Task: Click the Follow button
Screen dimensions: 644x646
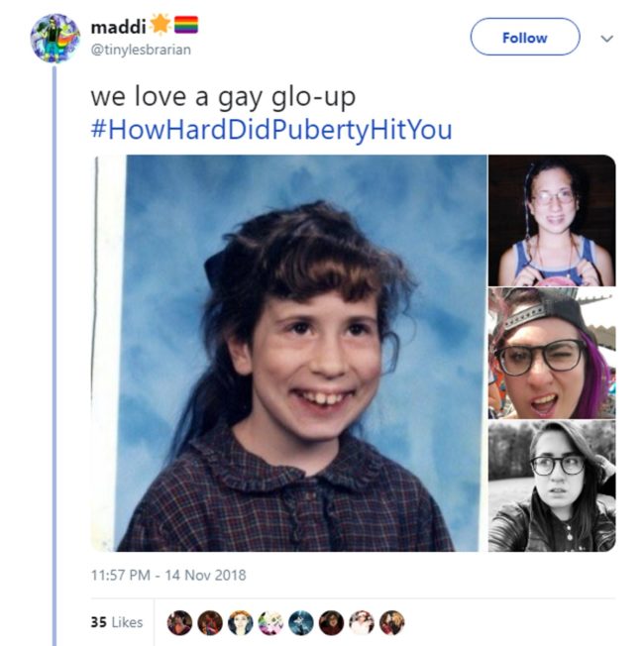Action: point(525,37)
